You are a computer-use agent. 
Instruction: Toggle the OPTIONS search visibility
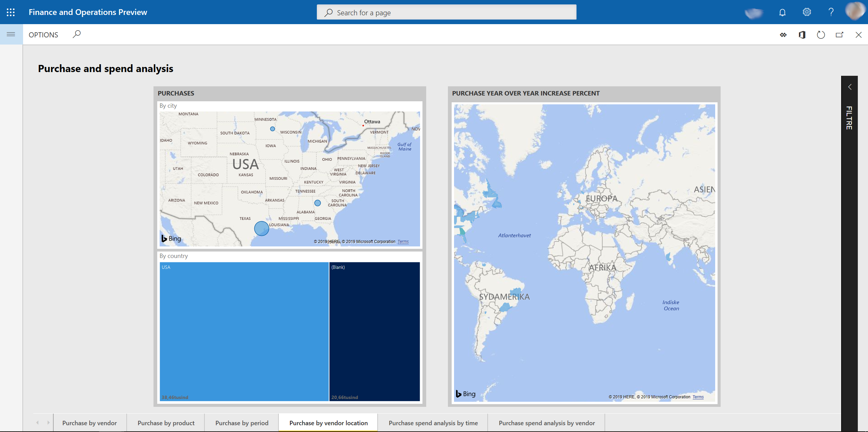coord(77,34)
